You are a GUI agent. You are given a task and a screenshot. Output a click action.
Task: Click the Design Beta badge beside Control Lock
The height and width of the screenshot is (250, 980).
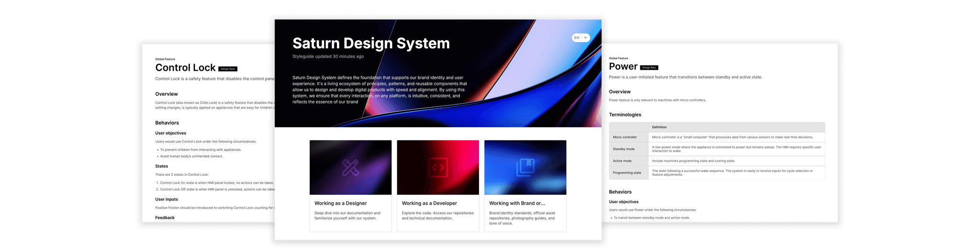point(228,69)
